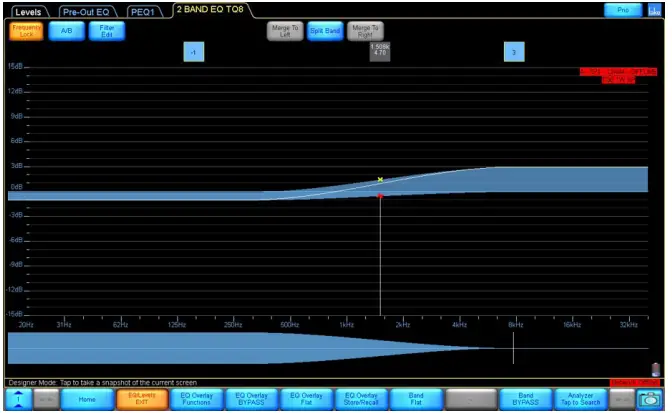Click the left grey arrow button near Home
672x413 pixels.
[46, 400]
